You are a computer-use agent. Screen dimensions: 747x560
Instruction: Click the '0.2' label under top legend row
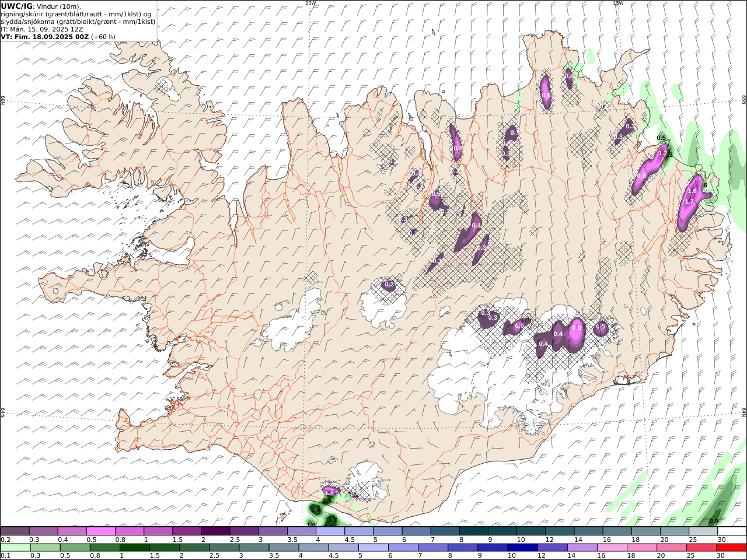point(5,540)
